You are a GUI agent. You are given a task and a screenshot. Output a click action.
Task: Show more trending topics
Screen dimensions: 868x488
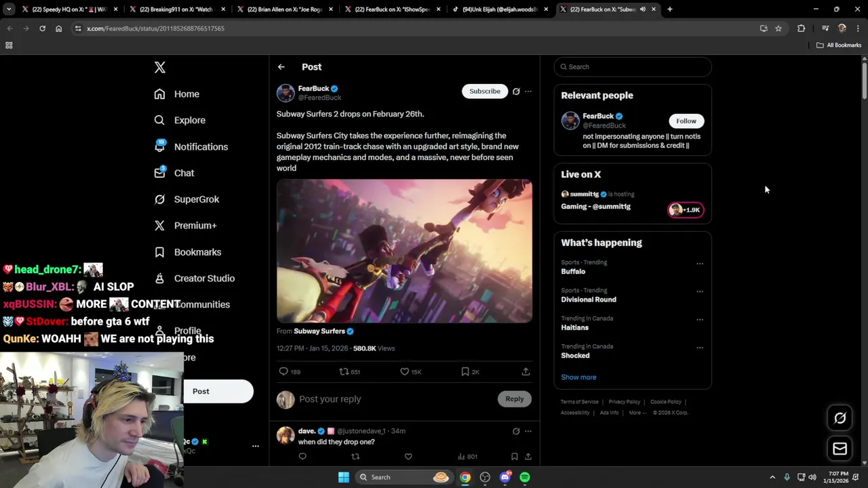coord(578,378)
